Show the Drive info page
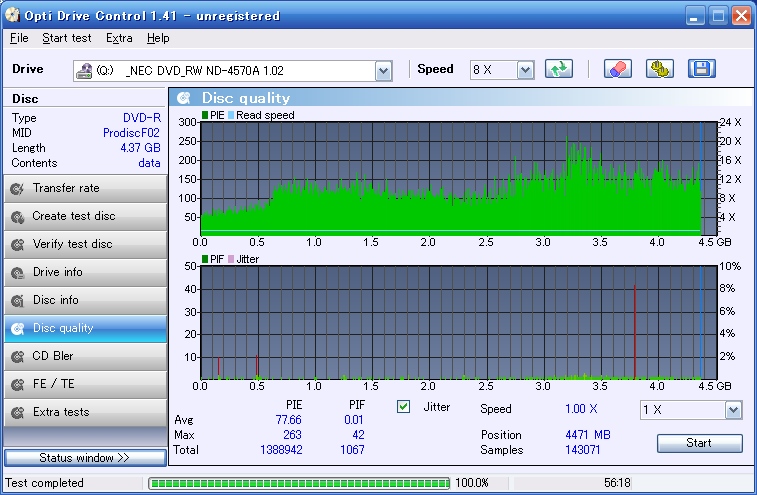The image size is (757, 495). (x=85, y=272)
